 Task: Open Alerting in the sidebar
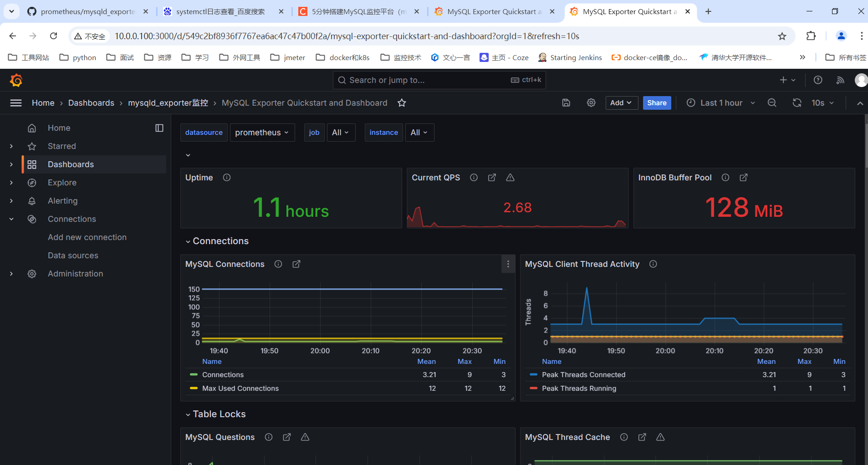click(62, 201)
